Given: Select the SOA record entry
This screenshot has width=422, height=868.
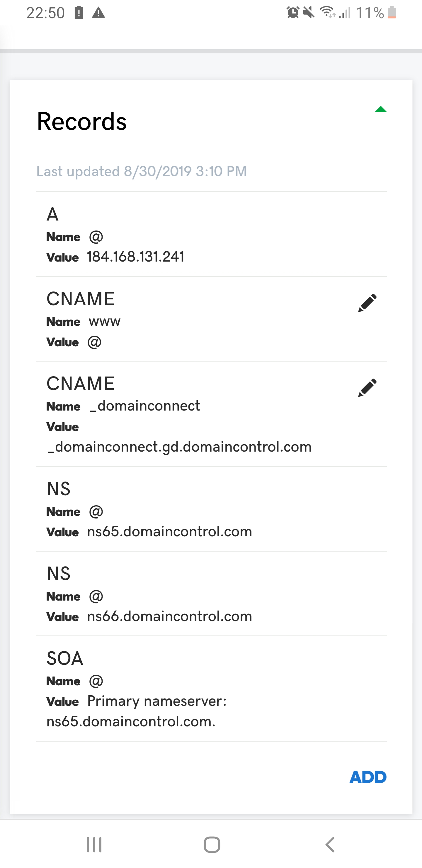Looking at the screenshot, I should (x=212, y=689).
